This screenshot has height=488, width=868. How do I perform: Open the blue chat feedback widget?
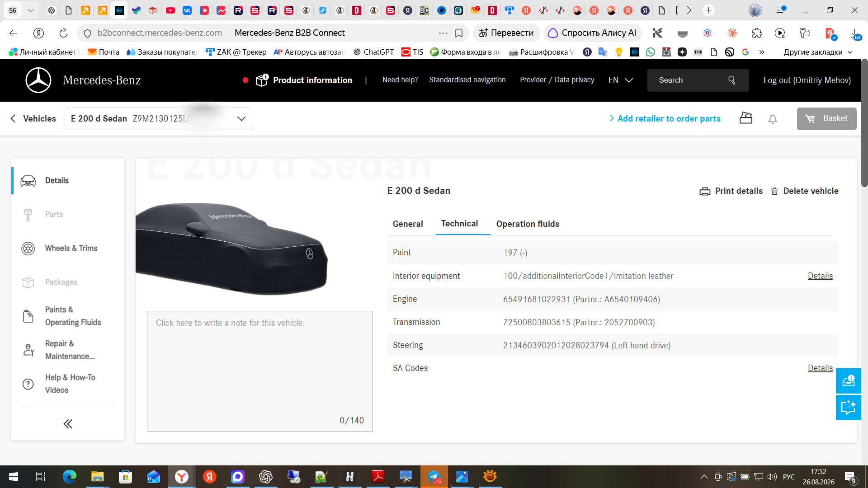(848, 408)
